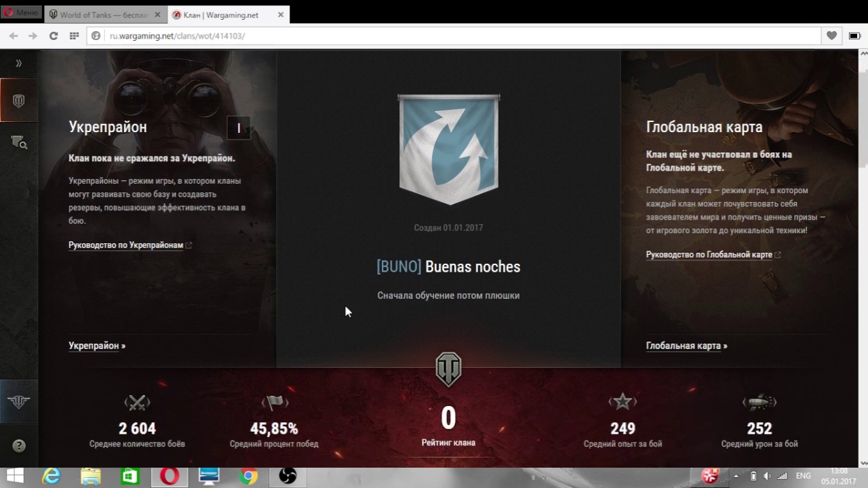Image resolution: width=868 pixels, height=488 pixels.
Task: Click the Создан 01.01.2017 date text
Action: [448, 228]
